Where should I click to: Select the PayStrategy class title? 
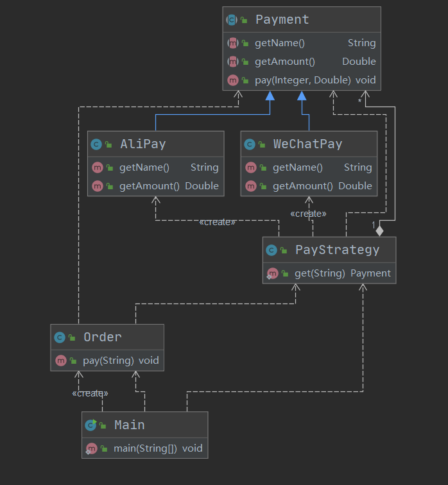tap(337, 250)
